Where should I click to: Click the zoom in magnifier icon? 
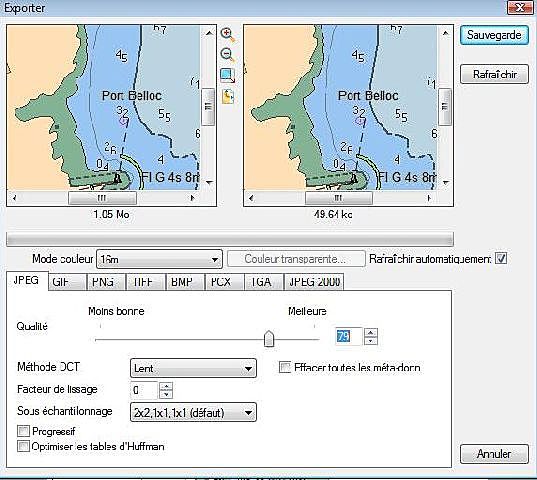point(227,35)
